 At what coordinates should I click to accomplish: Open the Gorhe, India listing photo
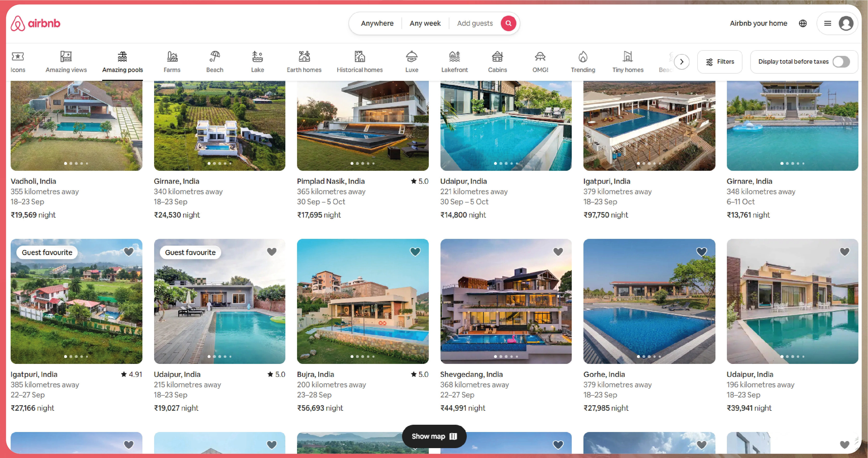tap(649, 301)
